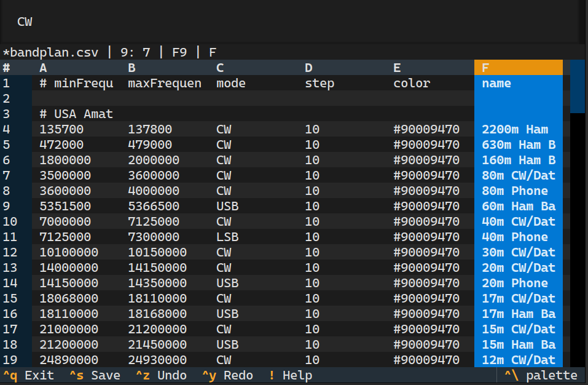Click the CW cell editor field at top
This screenshot has width=588, height=385.
[289, 22]
